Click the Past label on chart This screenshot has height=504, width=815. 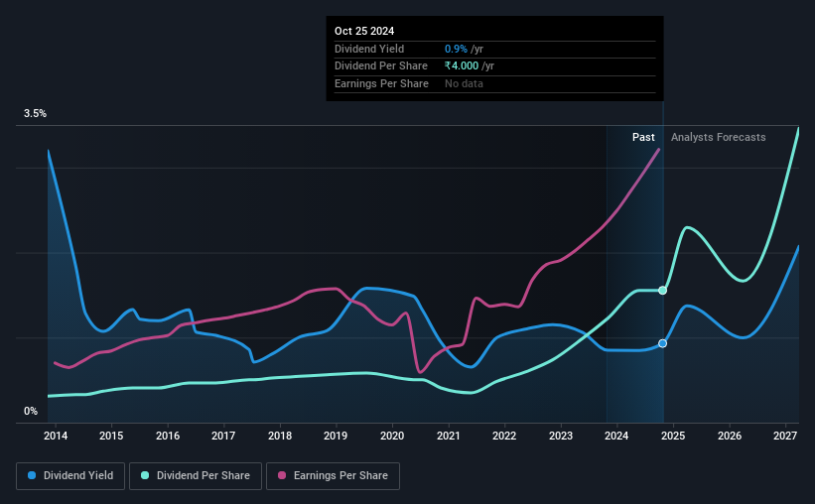click(x=643, y=137)
